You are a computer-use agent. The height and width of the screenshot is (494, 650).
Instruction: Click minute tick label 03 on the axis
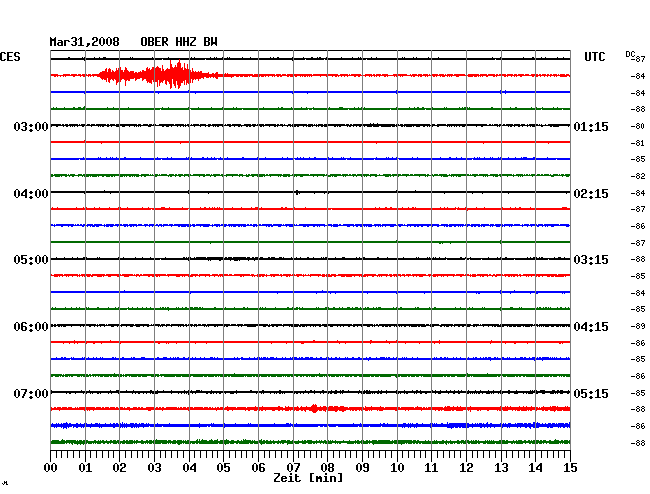(x=155, y=467)
